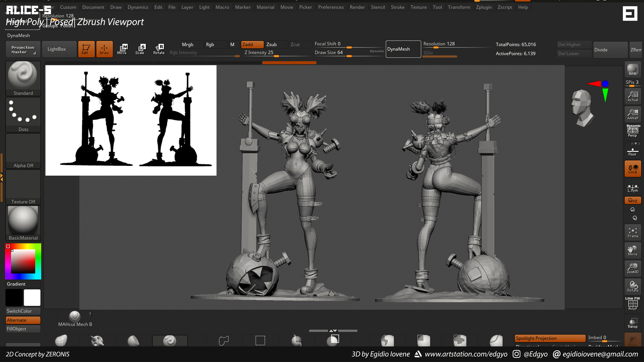Click the BPR render icon
This screenshot has height=362, width=644.
[632, 69]
